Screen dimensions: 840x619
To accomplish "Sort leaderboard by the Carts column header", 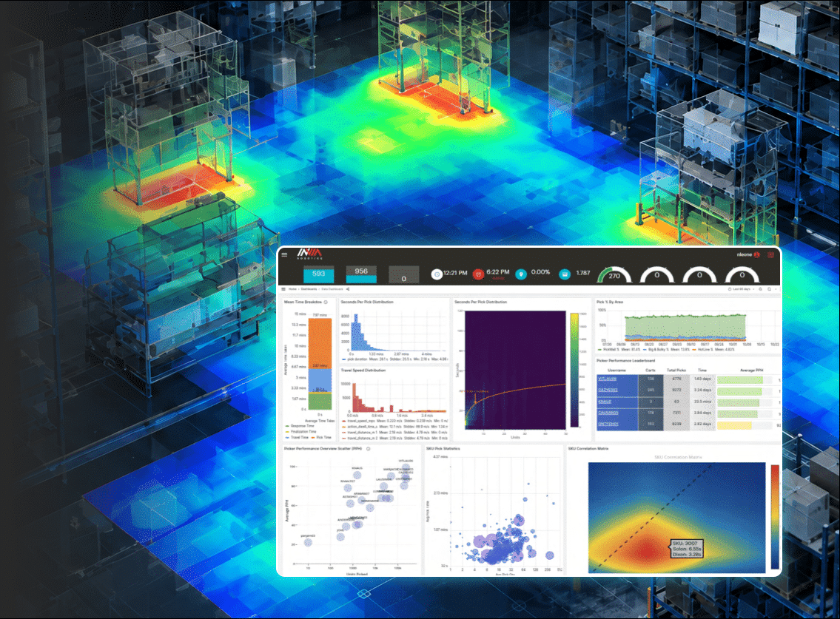I will [651, 370].
